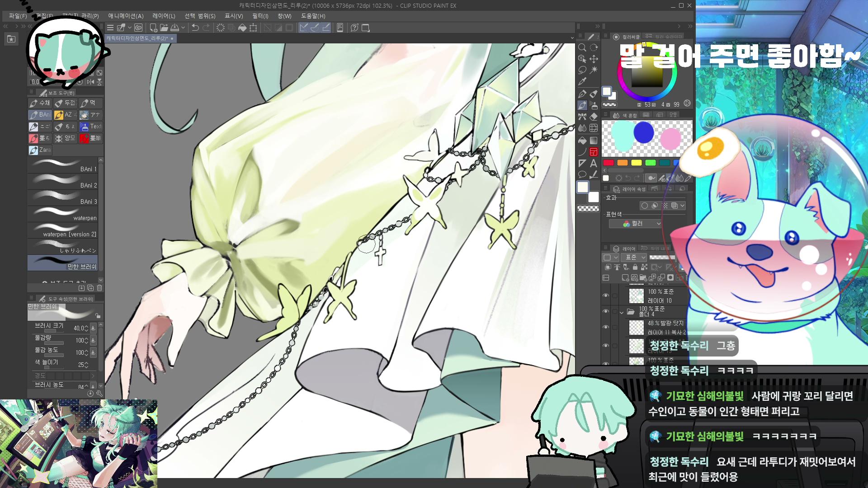This screenshot has width=868, height=488.
Task: Open the 표준 blending mode dropdown
Action: (x=634, y=257)
